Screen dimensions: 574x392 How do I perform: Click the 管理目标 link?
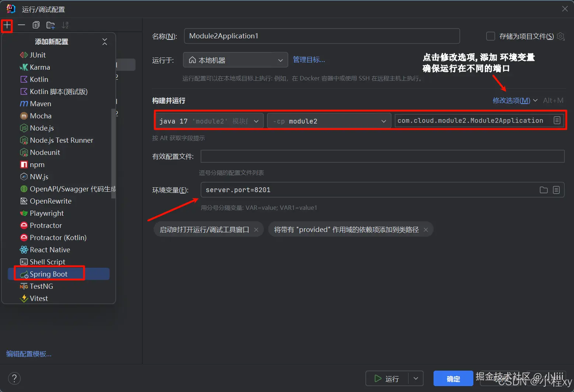(x=309, y=59)
